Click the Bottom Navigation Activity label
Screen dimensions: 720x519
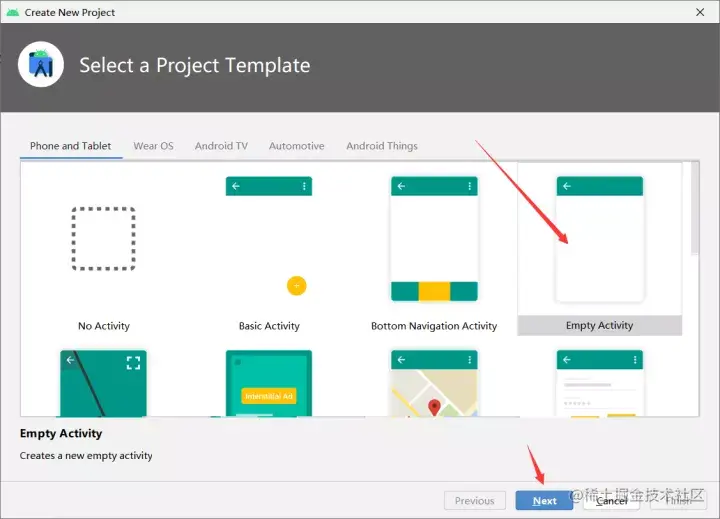tap(434, 326)
